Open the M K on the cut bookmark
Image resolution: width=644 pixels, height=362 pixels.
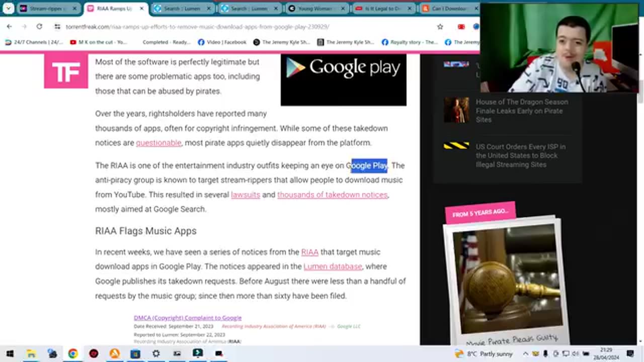pos(99,42)
